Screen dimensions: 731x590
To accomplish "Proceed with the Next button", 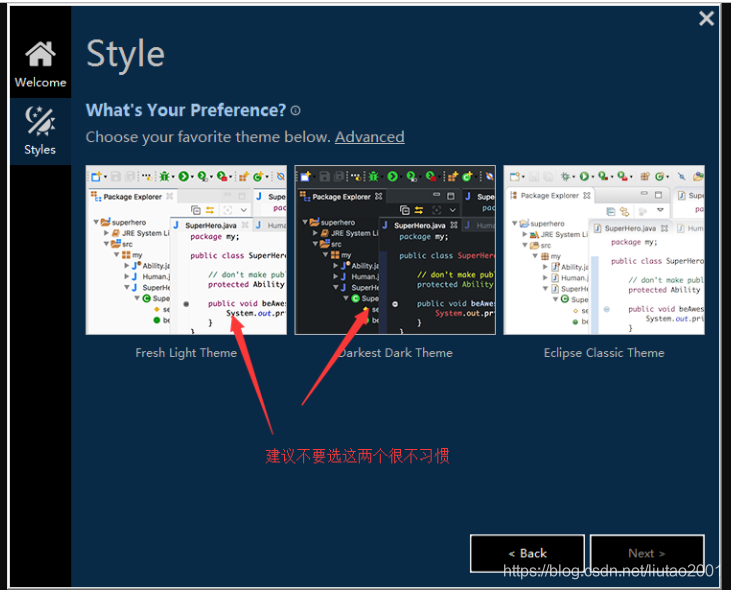I will pyautogui.click(x=647, y=553).
